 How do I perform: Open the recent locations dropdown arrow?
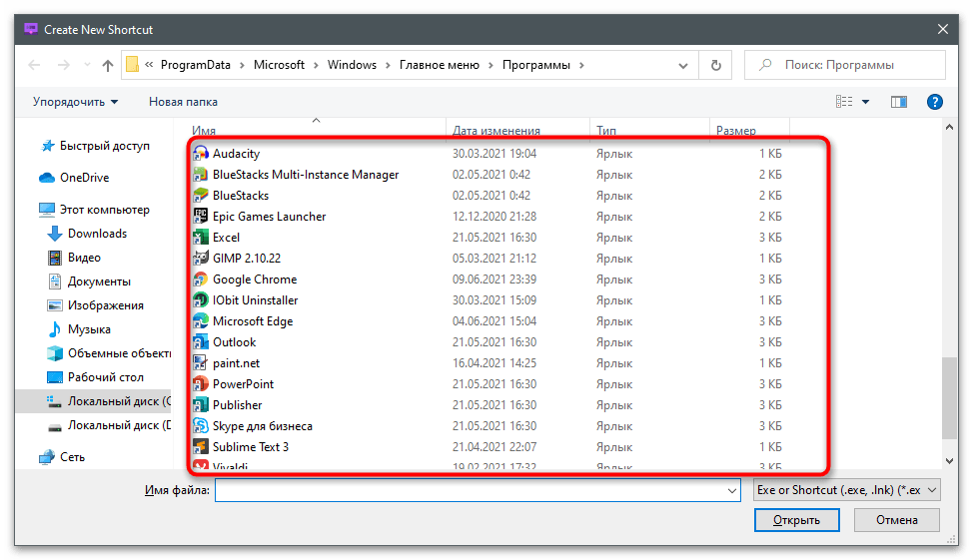click(87, 65)
